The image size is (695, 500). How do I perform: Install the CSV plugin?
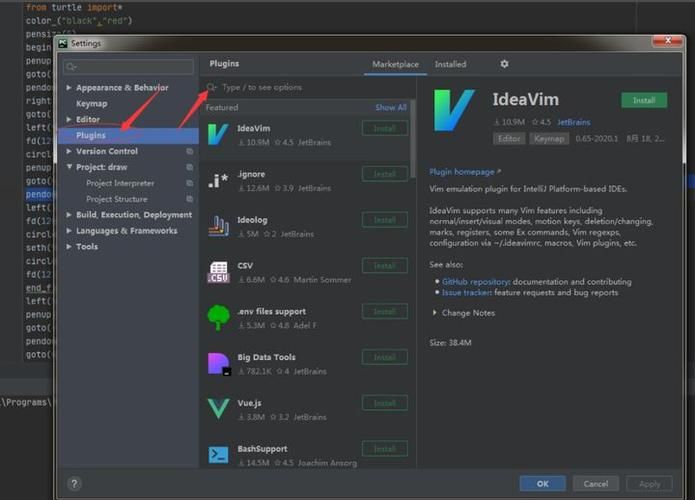coord(385,266)
